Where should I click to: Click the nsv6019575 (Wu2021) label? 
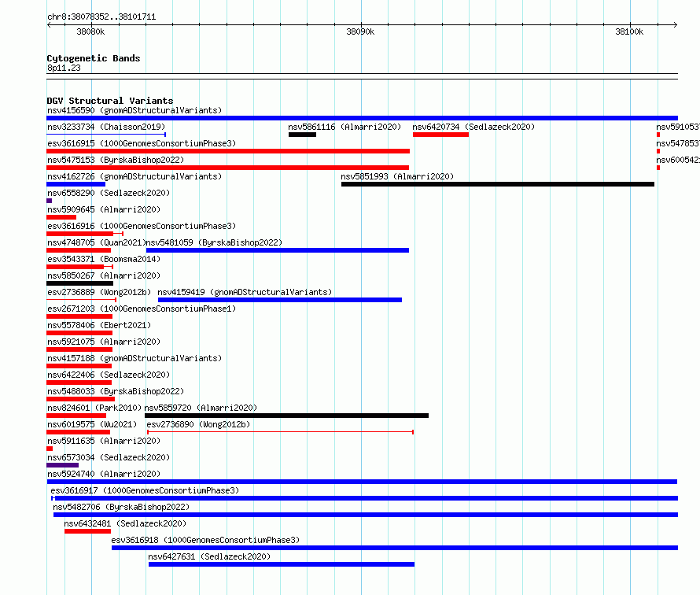(x=92, y=424)
